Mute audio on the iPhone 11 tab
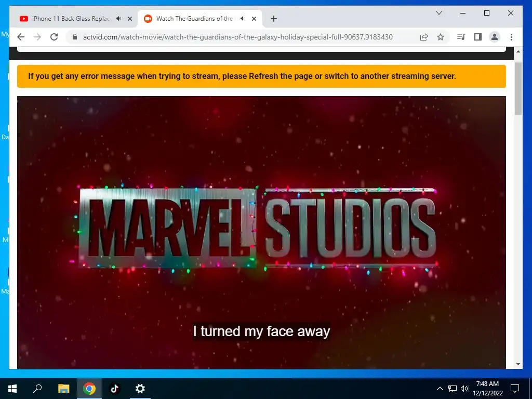This screenshot has height=399, width=532. (119, 19)
